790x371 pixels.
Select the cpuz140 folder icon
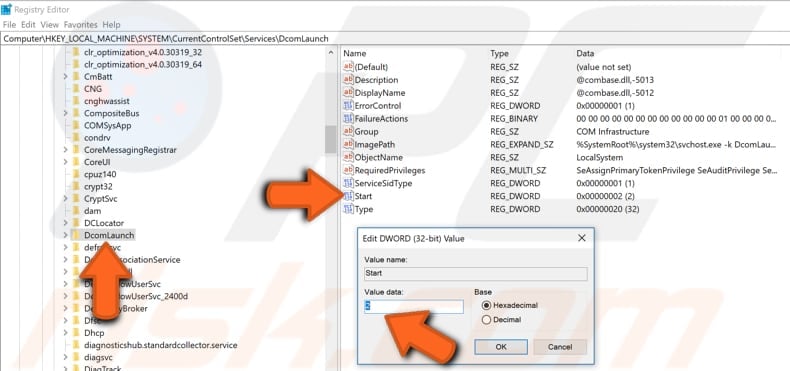tap(76, 174)
